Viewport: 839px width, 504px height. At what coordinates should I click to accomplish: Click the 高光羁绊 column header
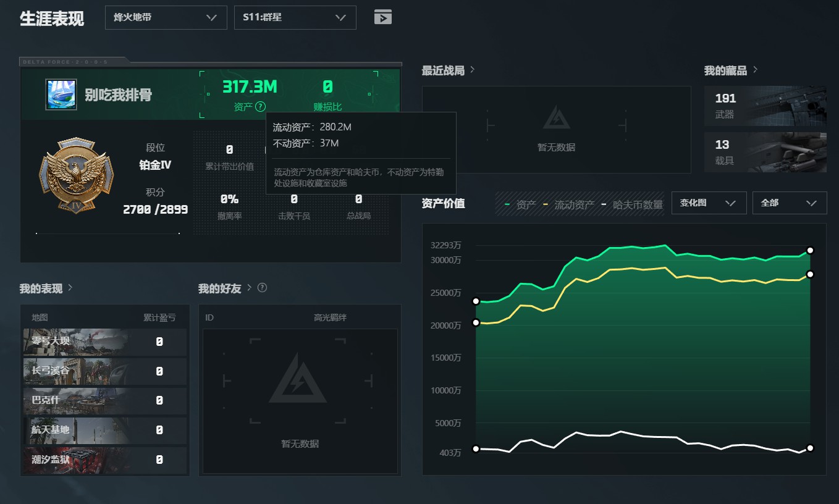330,317
